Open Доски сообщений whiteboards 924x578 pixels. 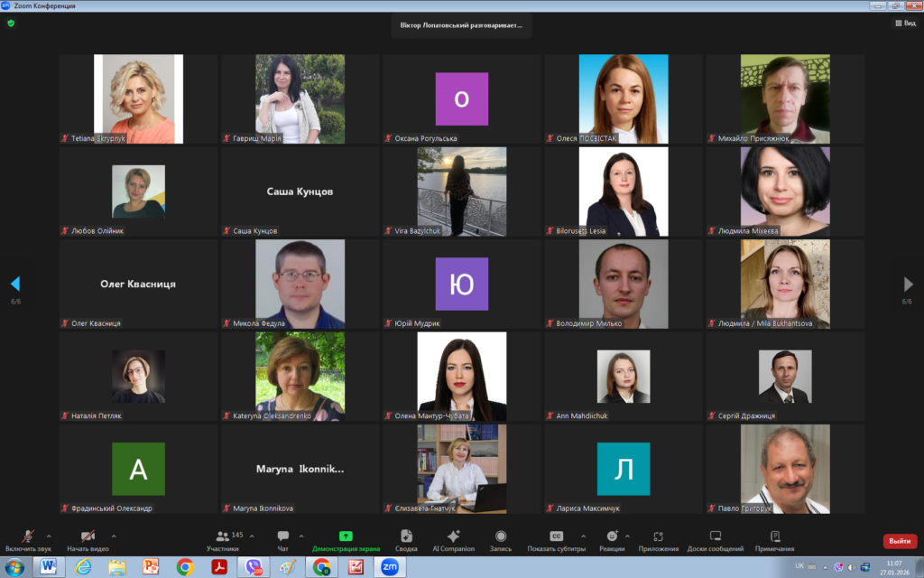715,536
